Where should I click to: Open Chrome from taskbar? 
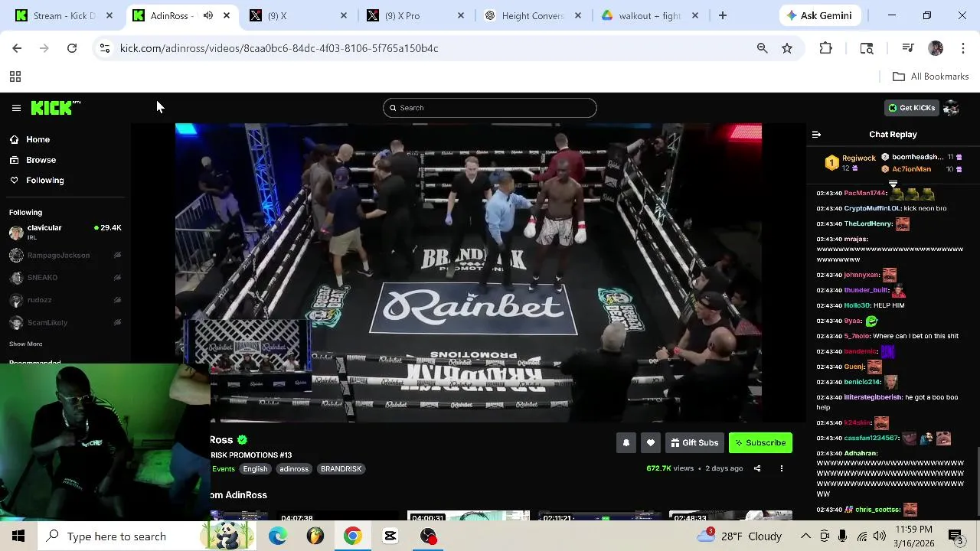[352, 536]
